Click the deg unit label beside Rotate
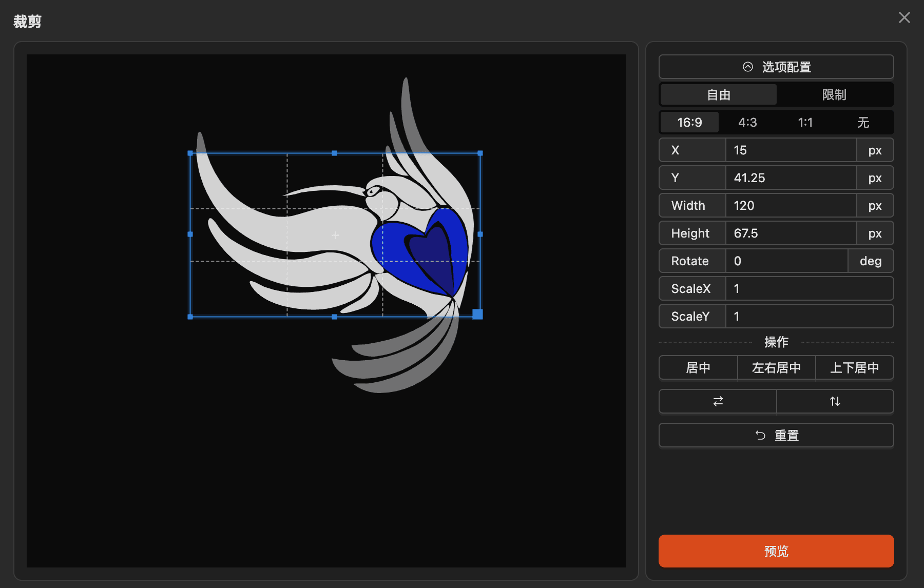Image resolution: width=924 pixels, height=588 pixels. (871, 261)
